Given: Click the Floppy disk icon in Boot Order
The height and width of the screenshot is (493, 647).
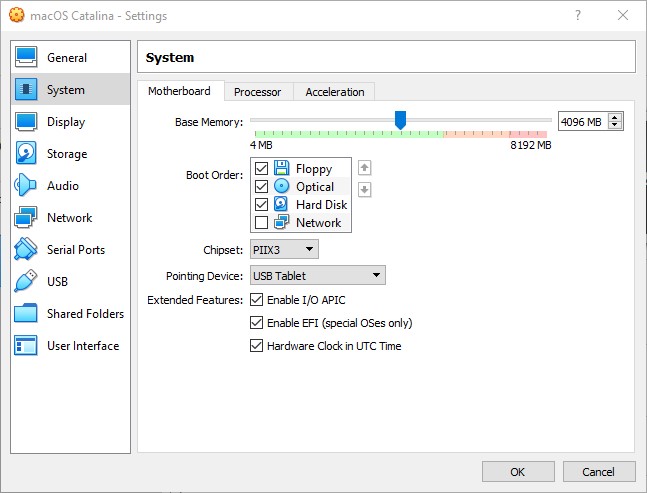Looking at the screenshot, I should [x=281, y=168].
